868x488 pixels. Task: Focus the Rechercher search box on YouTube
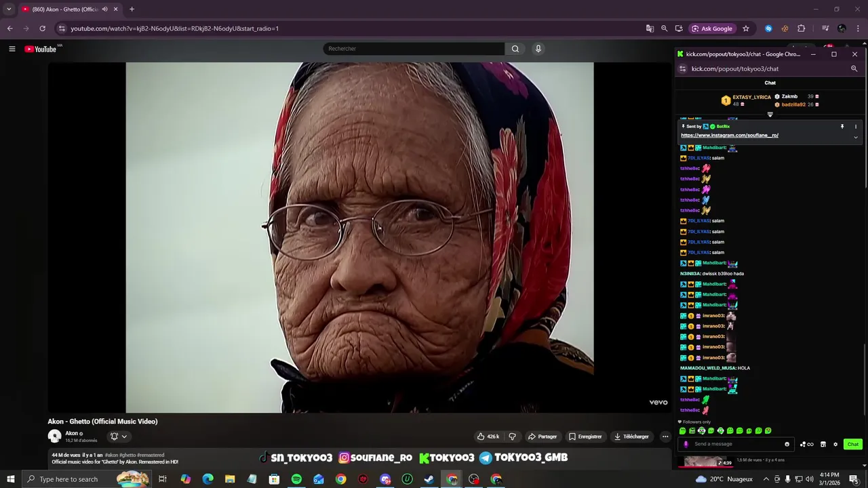tap(414, 49)
